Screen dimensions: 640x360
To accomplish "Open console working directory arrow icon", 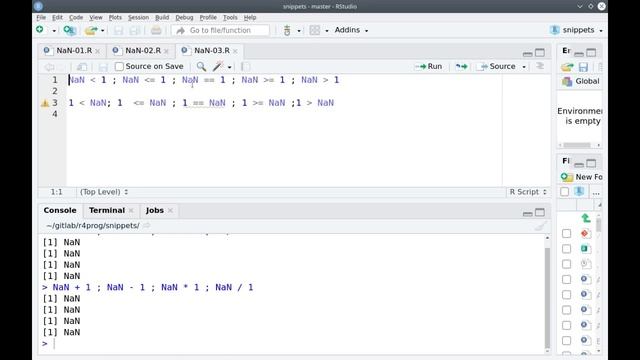I will (147, 226).
